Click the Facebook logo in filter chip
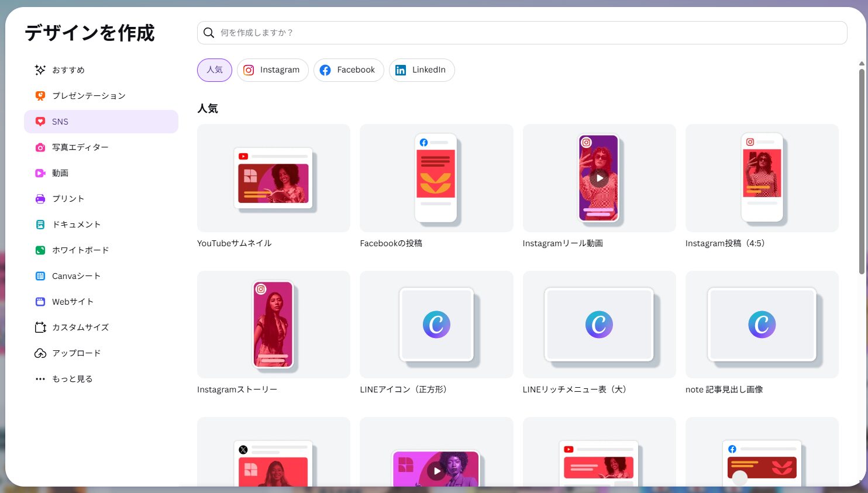Viewport: 868px width, 493px height. (325, 70)
